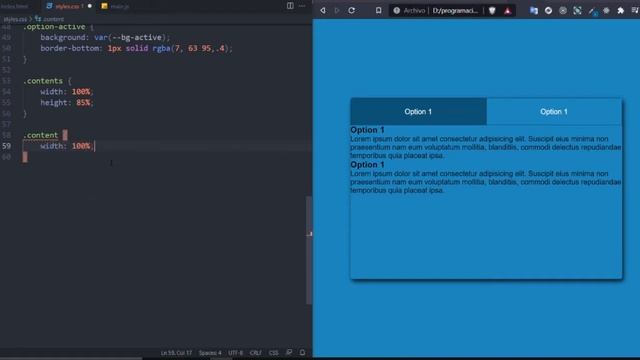Viewport: 640px width, 360px height.
Task: Open the Brave Shields lion icon
Action: pyautogui.click(x=492, y=11)
